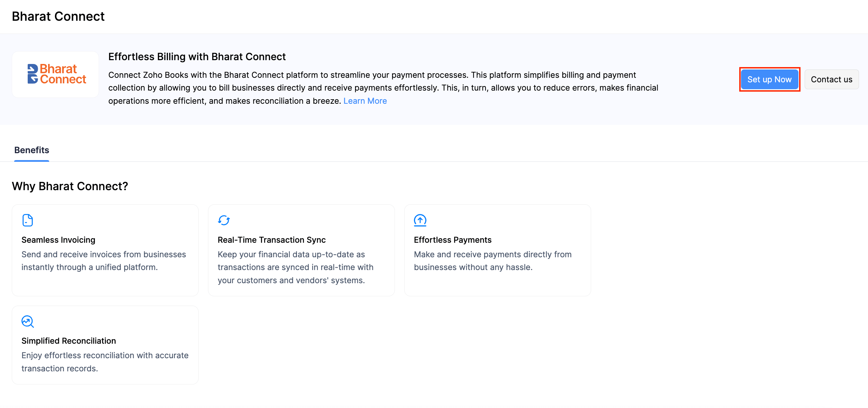Click the Bharat Connect page heading

coord(58,16)
